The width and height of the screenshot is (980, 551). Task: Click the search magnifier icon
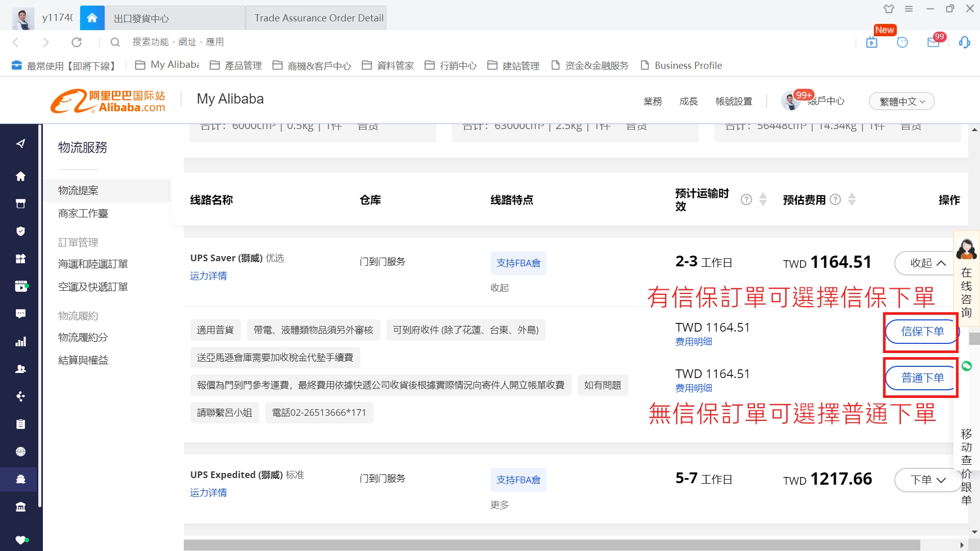pos(115,42)
